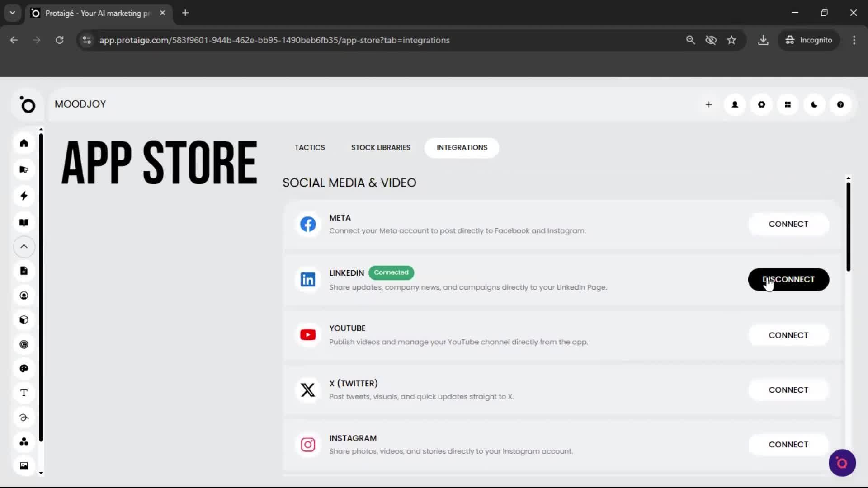
Task: Switch to the STOCK LIBRARIES tab
Action: [380, 147]
